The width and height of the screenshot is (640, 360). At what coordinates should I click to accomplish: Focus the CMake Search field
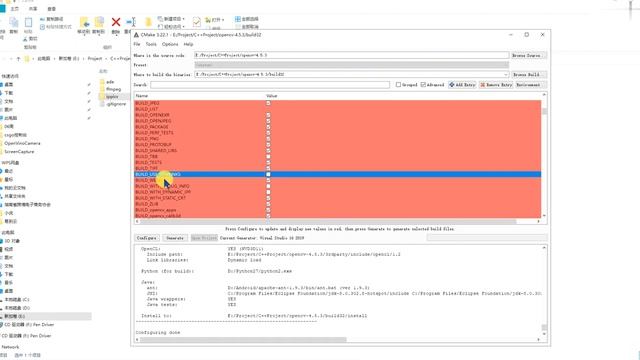tap(270, 84)
